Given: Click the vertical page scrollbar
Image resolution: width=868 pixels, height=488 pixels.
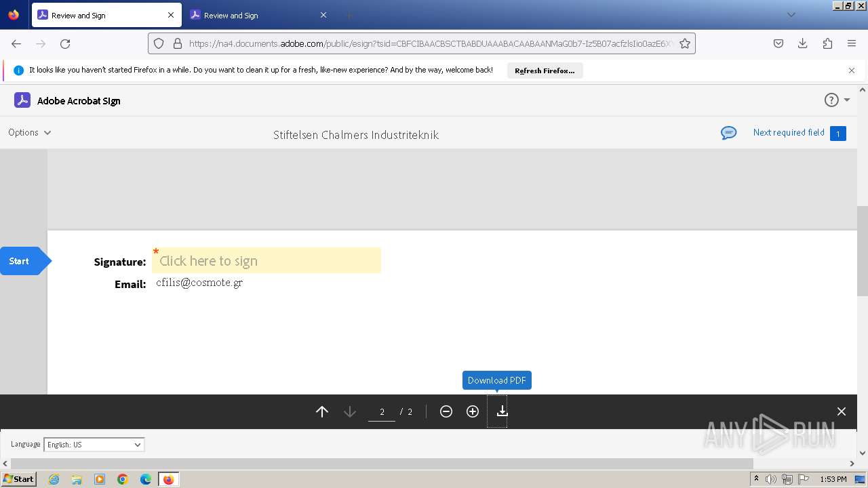Looking at the screenshot, I should tap(863, 251).
